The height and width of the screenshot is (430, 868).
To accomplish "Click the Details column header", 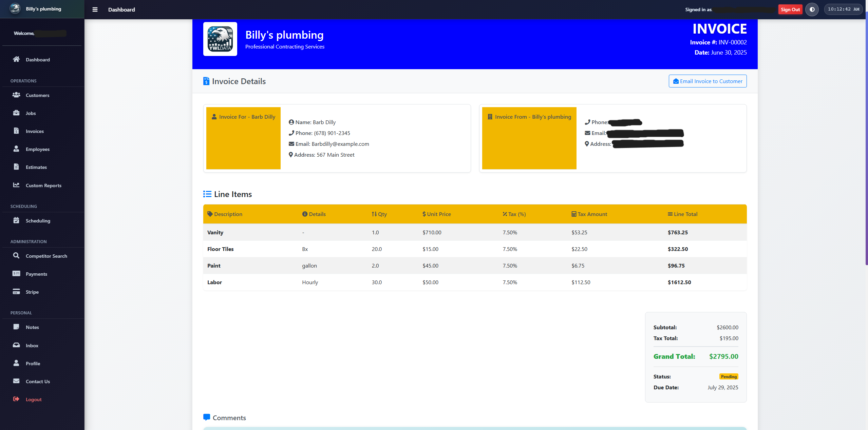I will (x=314, y=214).
